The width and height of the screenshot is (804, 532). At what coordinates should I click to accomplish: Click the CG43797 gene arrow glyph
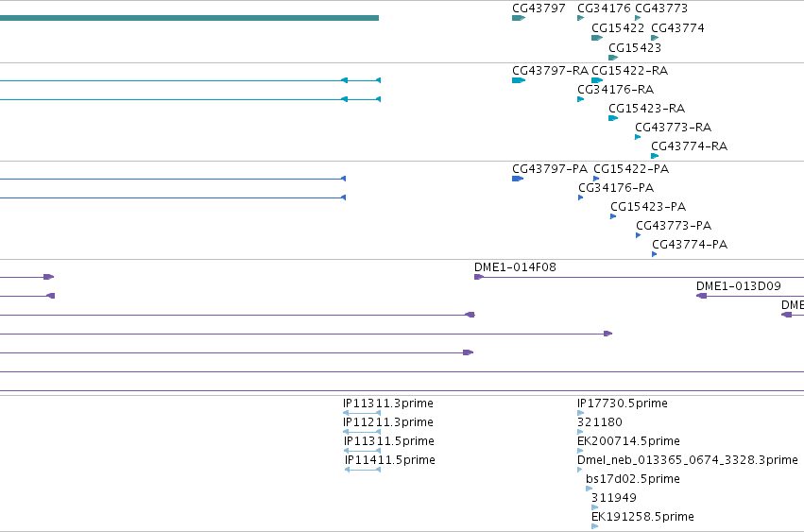tap(519, 18)
